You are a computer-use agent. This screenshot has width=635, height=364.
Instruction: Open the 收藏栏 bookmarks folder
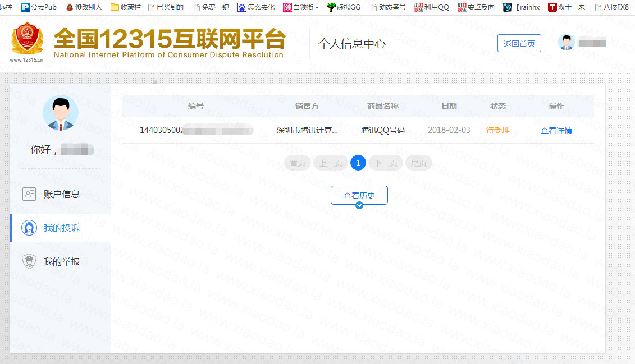(126, 7)
